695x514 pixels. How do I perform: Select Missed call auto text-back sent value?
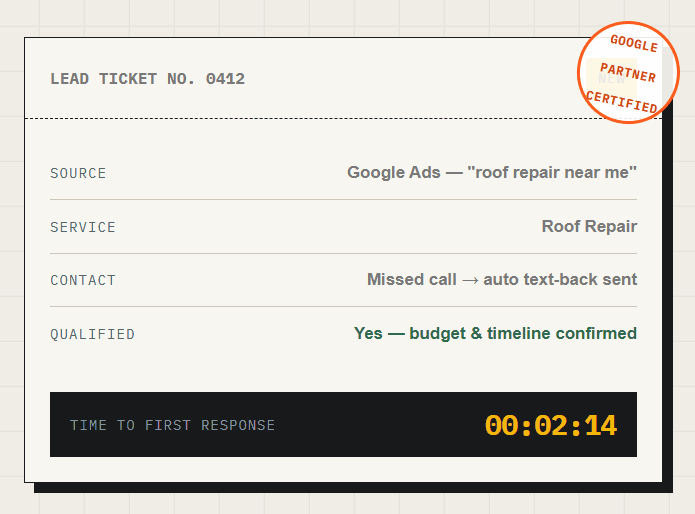click(x=502, y=280)
